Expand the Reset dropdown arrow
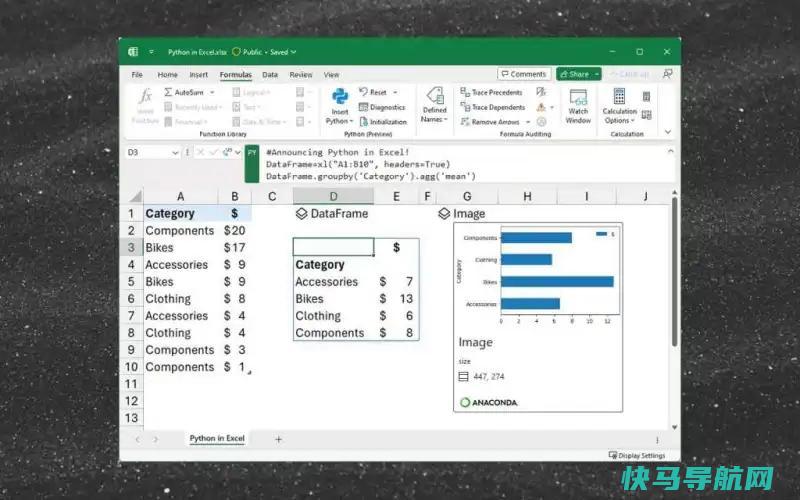This screenshot has width=800, height=500. tap(395, 92)
